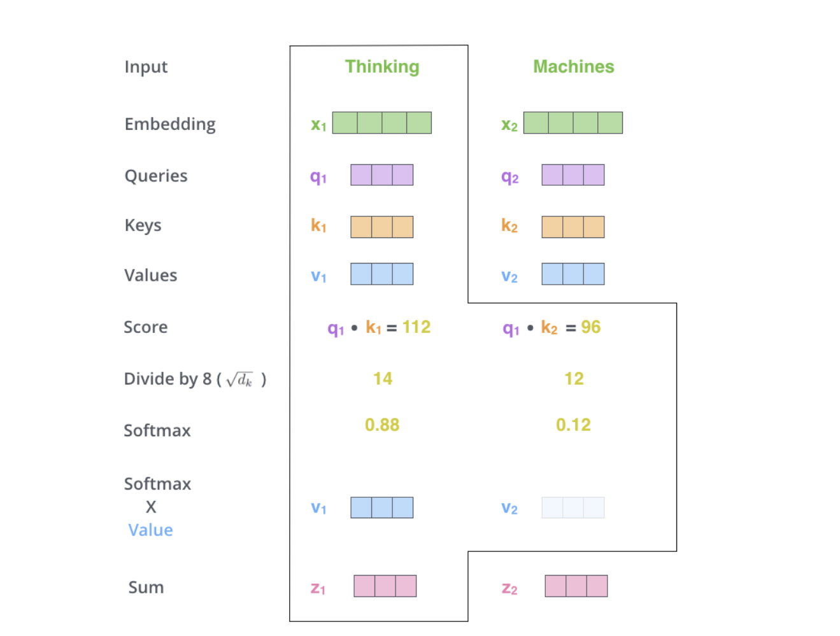The image size is (840, 636).
Task: Select the green x2 embedding vector boxes
Action: (573, 123)
